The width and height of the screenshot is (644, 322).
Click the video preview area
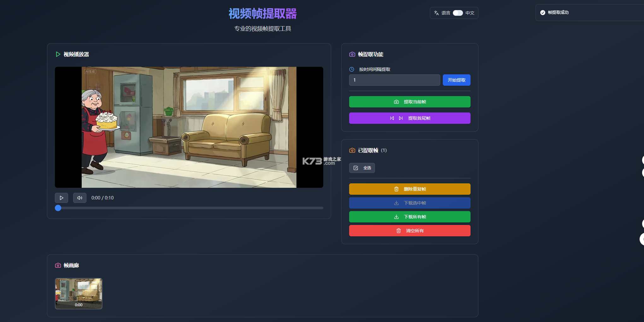(189, 127)
